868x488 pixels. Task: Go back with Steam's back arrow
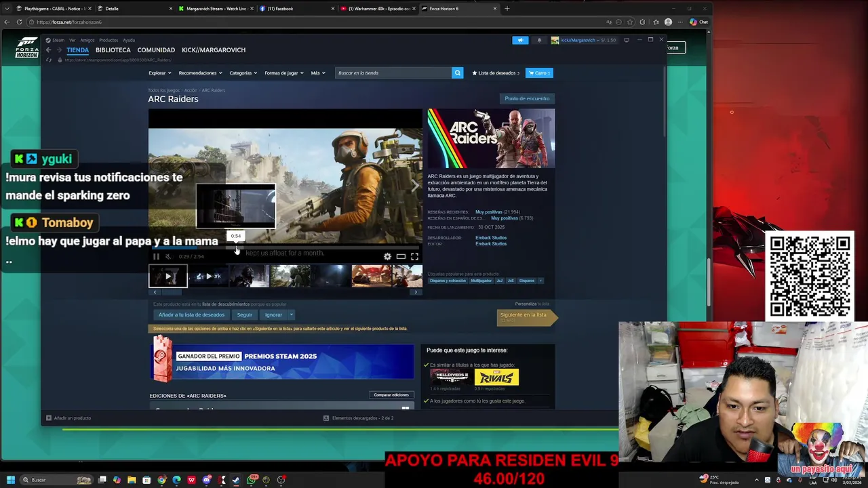tap(48, 50)
